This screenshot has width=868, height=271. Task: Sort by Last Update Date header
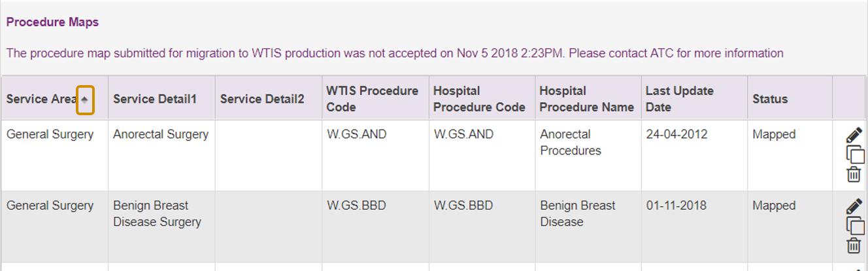coord(680,99)
